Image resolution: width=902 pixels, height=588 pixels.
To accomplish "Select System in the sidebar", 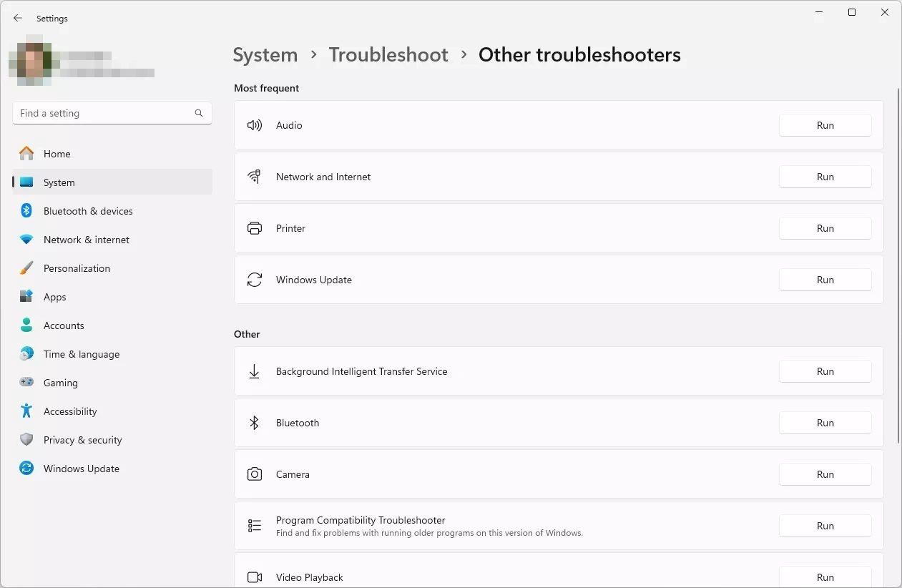I will [112, 182].
